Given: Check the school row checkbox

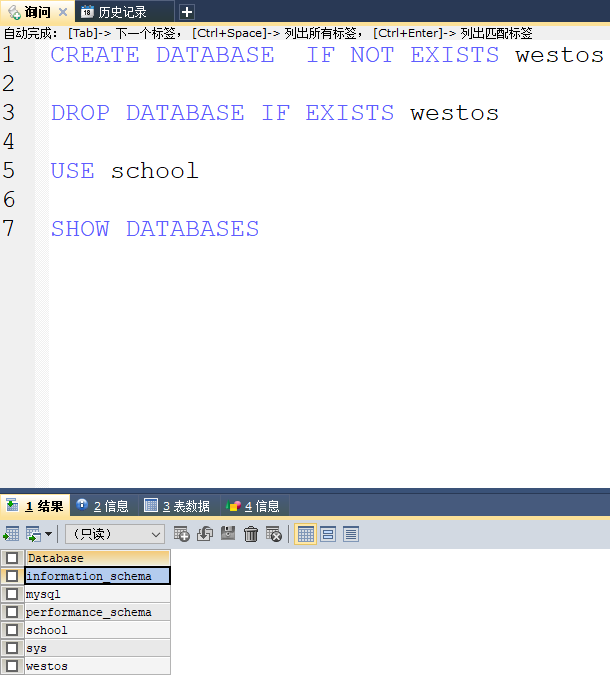Looking at the screenshot, I should (12, 630).
